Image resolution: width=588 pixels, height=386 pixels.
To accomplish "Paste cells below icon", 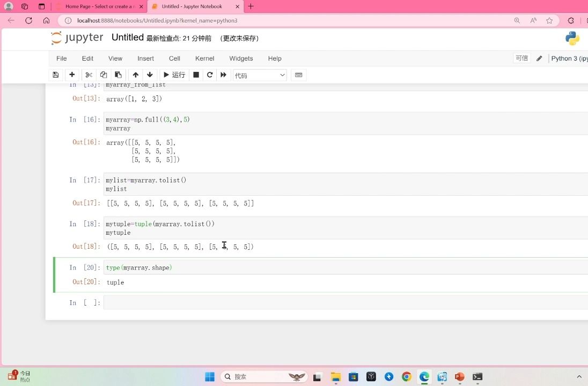I will click(117, 75).
